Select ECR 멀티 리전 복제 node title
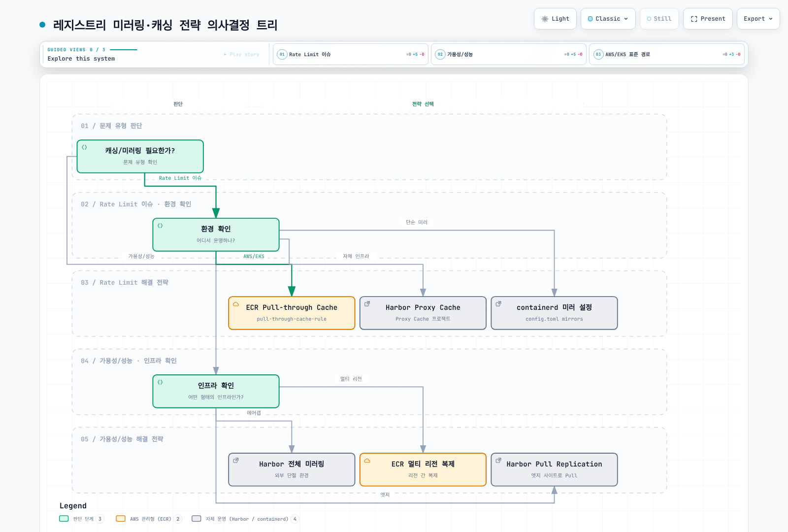 (423, 464)
